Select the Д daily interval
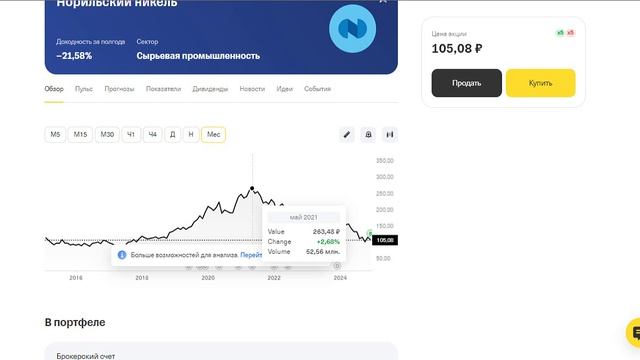This screenshot has width=640, height=360. coord(172,134)
